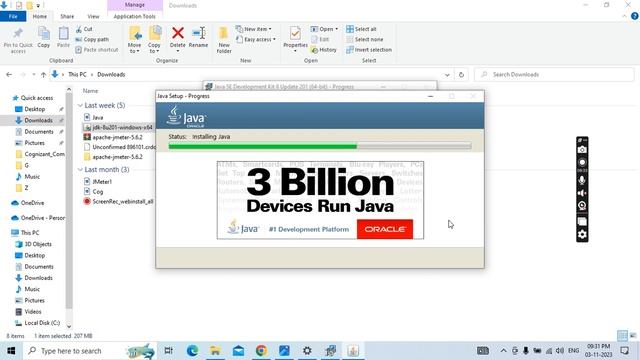Click the History button in ribbon
This screenshot has width=640, height=360.
click(x=324, y=50)
